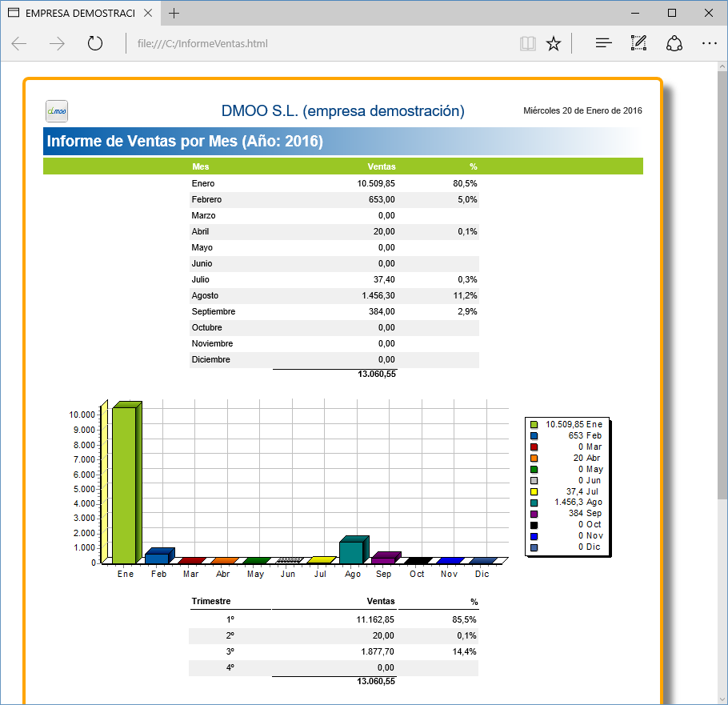Open Reading view in the browser toolbar
Image resolution: width=728 pixels, height=705 pixels.
click(x=528, y=43)
